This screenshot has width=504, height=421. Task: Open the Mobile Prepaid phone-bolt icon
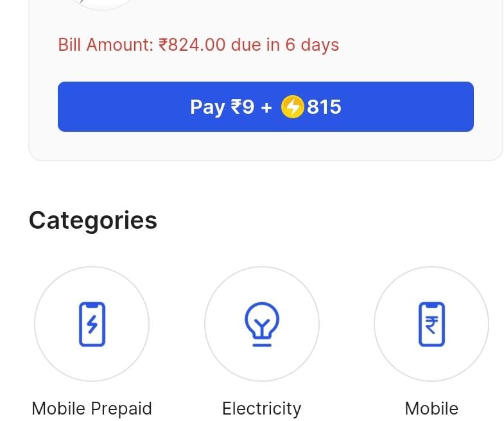92,325
